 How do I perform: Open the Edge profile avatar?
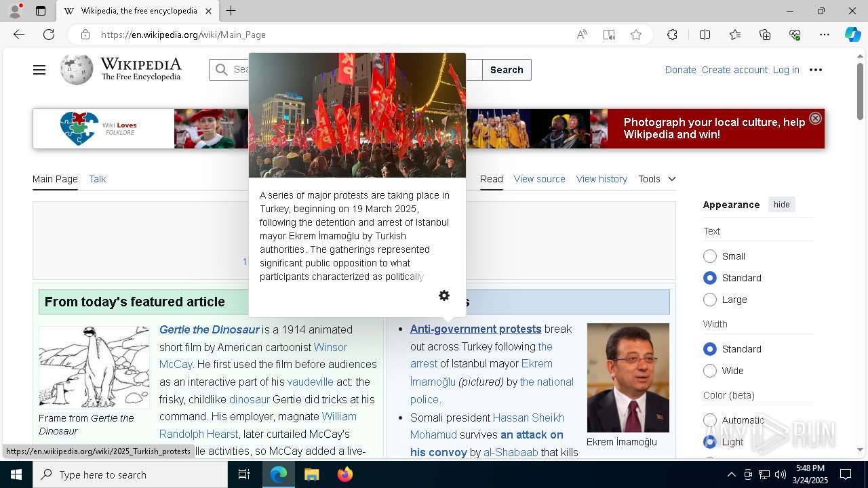click(x=15, y=11)
